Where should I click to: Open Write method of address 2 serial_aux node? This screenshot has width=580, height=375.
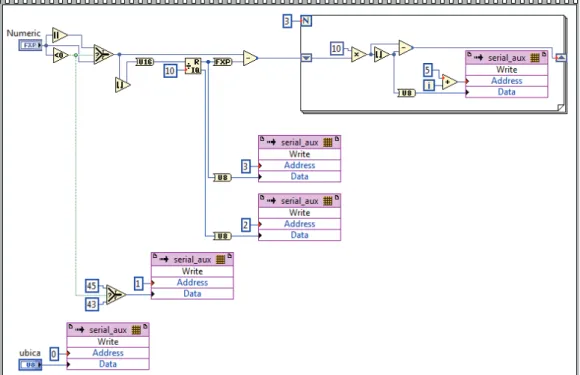point(299,213)
